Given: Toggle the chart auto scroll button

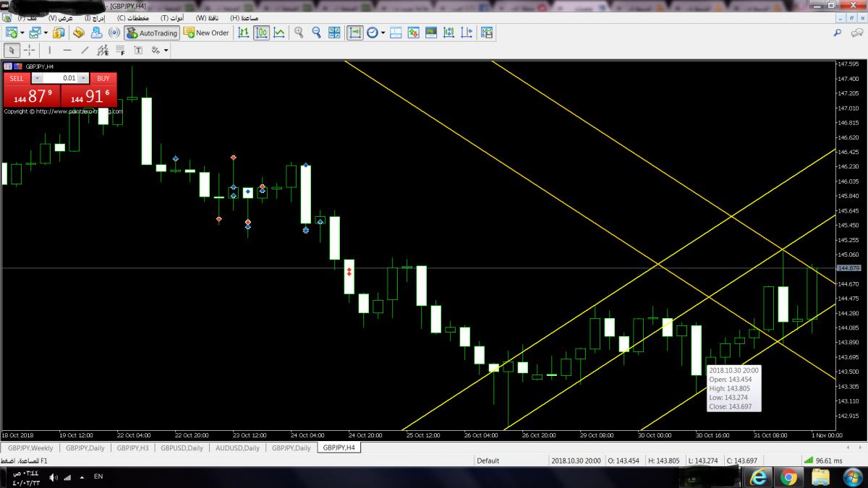Looking at the screenshot, I should 354,33.
